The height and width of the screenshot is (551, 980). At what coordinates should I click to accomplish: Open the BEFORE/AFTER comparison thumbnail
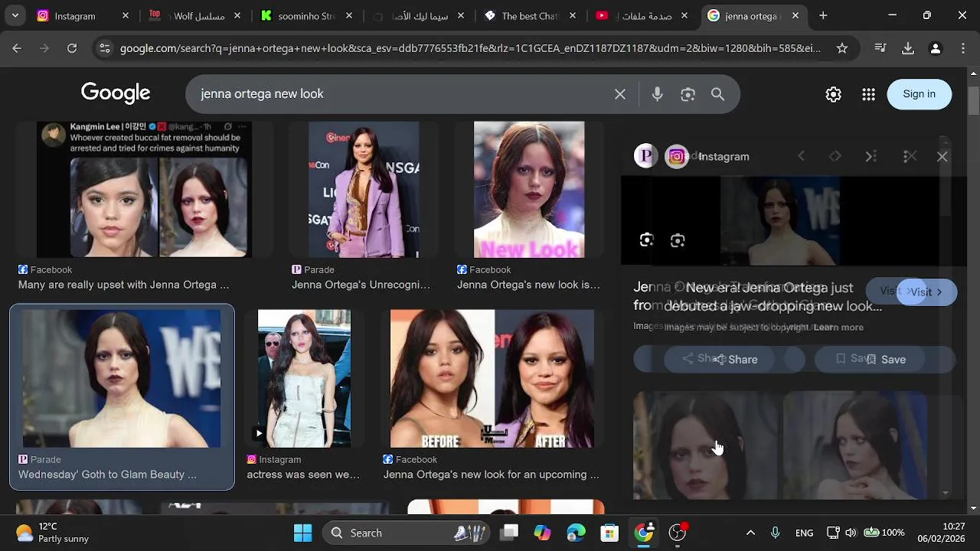(492, 378)
